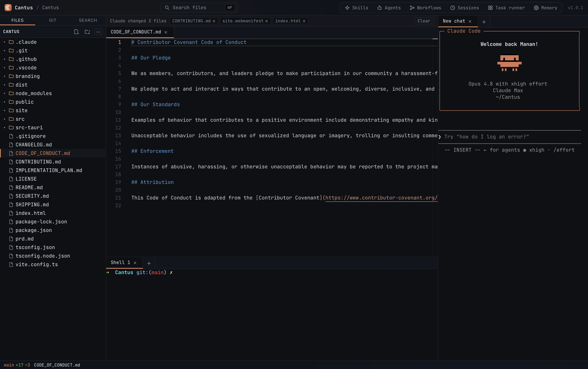The image size is (588, 369).
Task: Open Workflows from the top bar
Action: [425, 8]
